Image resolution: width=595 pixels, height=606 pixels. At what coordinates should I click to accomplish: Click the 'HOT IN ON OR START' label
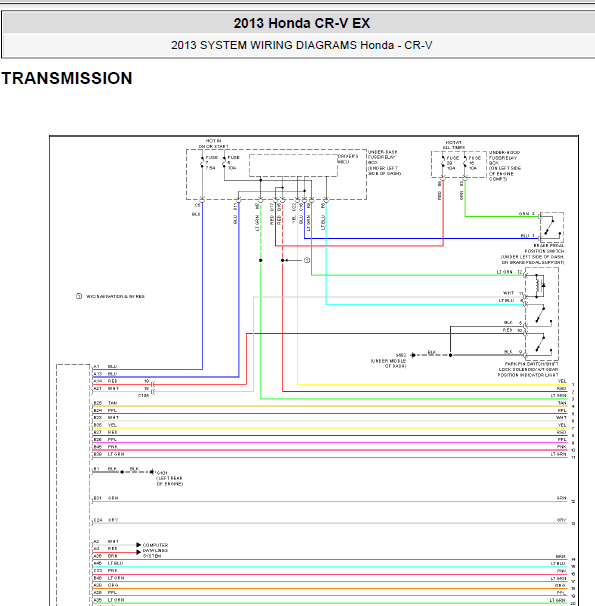click(213, 144)
